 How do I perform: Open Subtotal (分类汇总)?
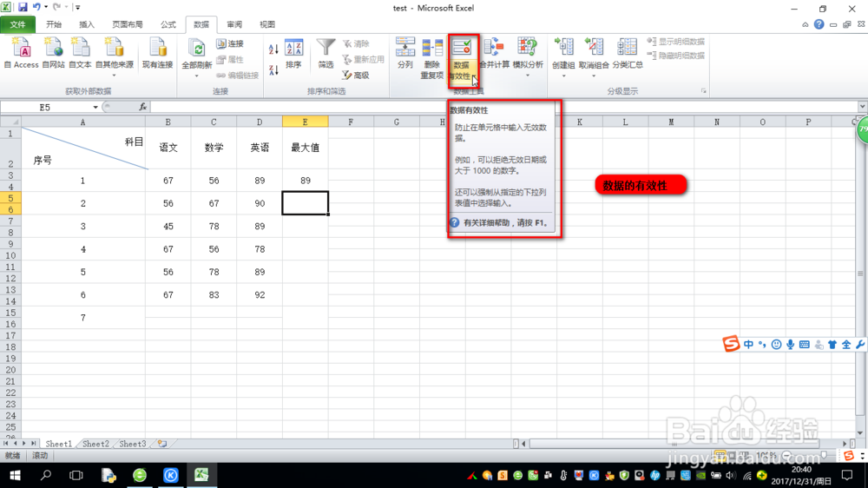coord(628,54)
